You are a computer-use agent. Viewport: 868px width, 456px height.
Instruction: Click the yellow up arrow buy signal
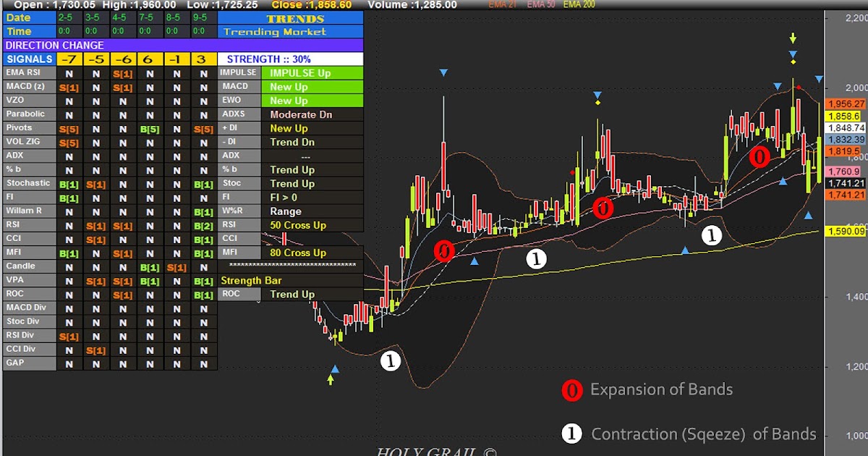tap(331, 379)
